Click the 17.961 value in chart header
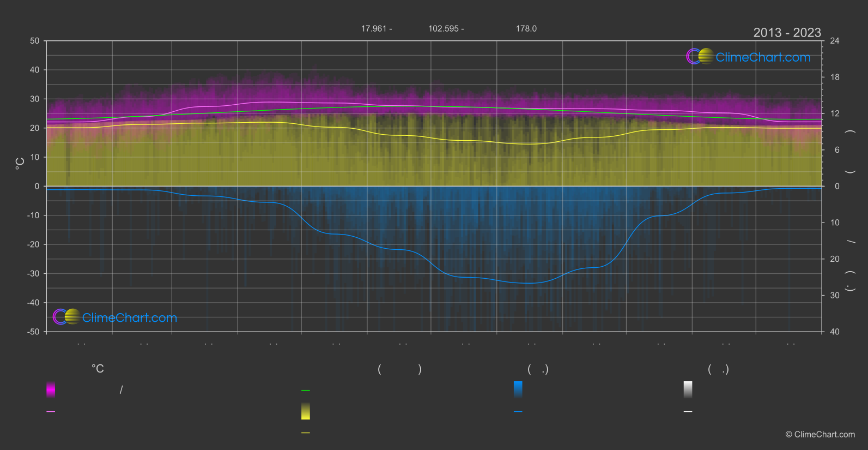 (374, 28)
